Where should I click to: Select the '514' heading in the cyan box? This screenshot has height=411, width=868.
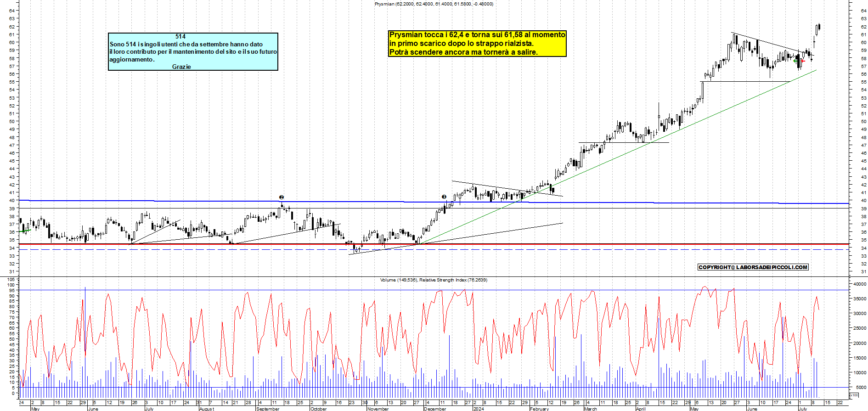click(x=180, y=36)
